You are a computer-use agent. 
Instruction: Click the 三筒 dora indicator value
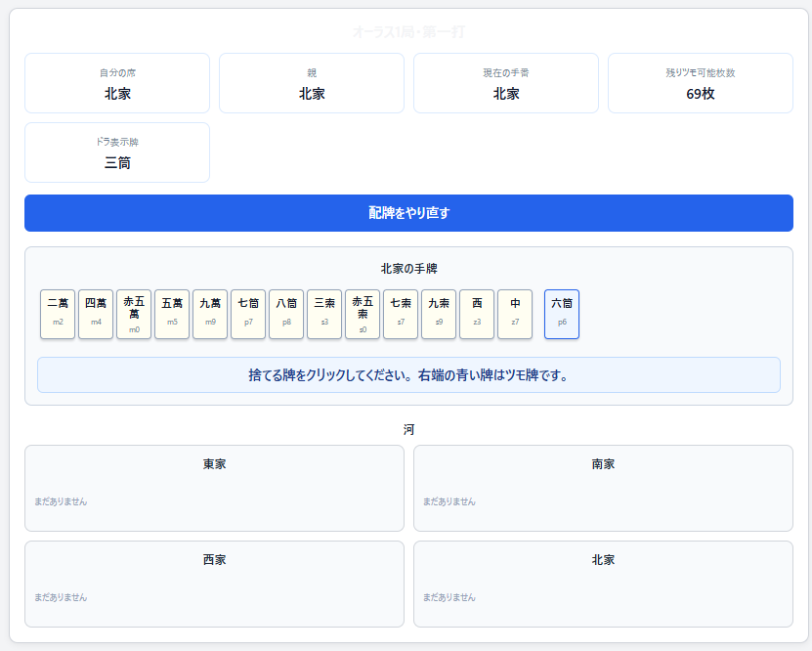tap(117, 163)
